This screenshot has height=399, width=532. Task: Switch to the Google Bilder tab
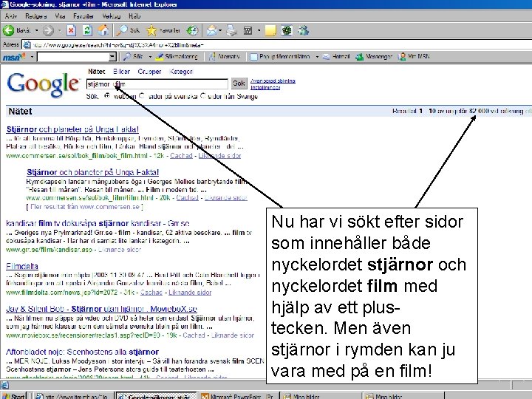(x=121, y=71)
